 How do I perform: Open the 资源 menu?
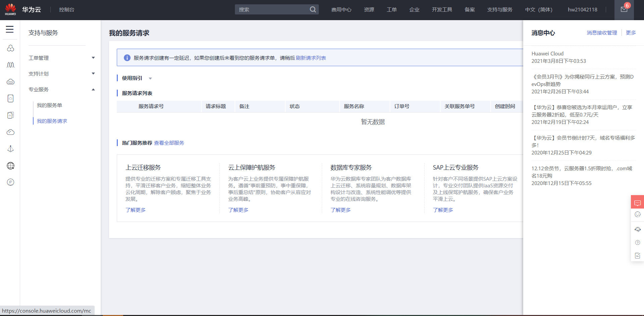point(369,9)
